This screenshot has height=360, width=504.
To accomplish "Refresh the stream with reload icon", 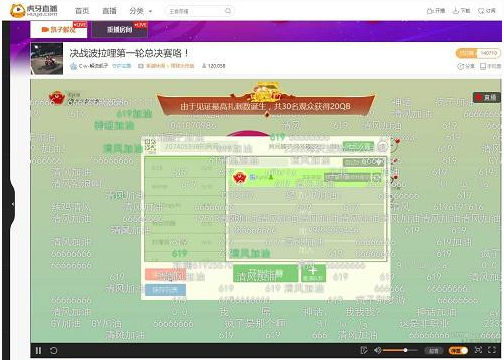I will (x=54, y=351).
